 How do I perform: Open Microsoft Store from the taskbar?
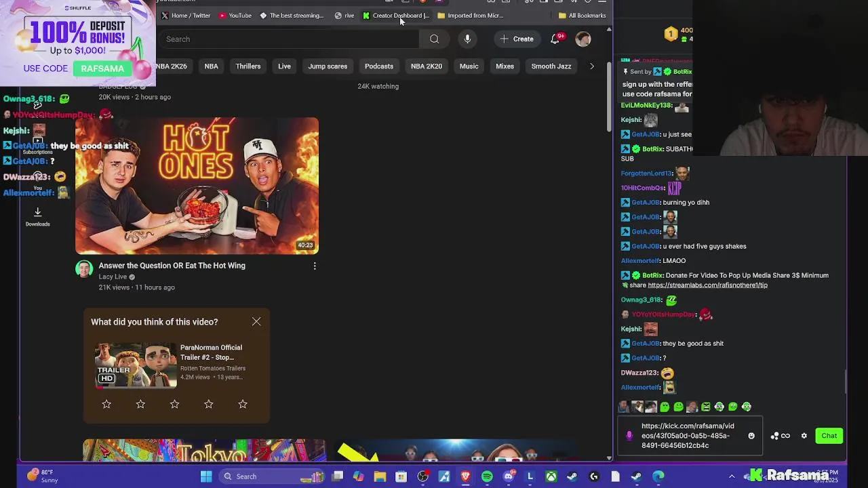tap(401, 476)
